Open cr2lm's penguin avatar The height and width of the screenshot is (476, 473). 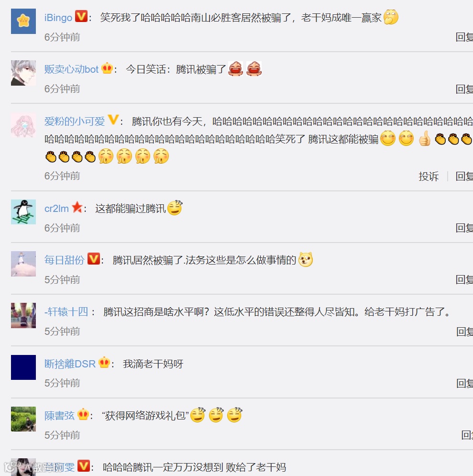point(23,212)
